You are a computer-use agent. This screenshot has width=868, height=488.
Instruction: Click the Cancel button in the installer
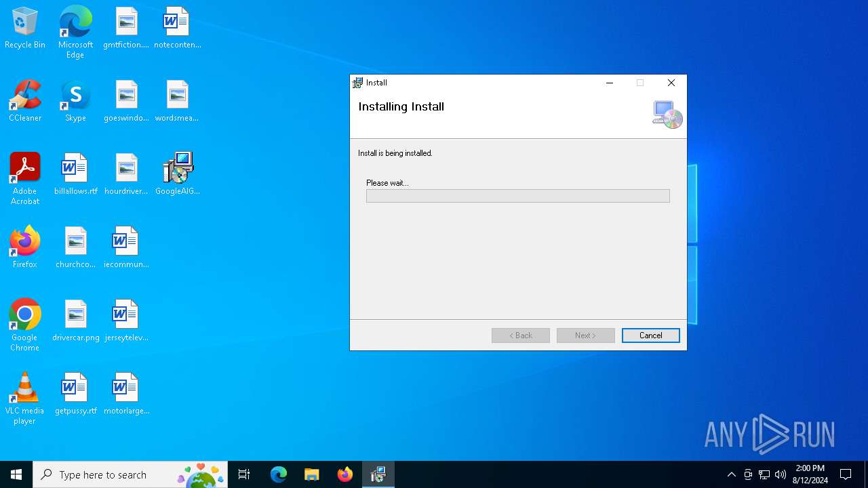[x=650, y=335]
